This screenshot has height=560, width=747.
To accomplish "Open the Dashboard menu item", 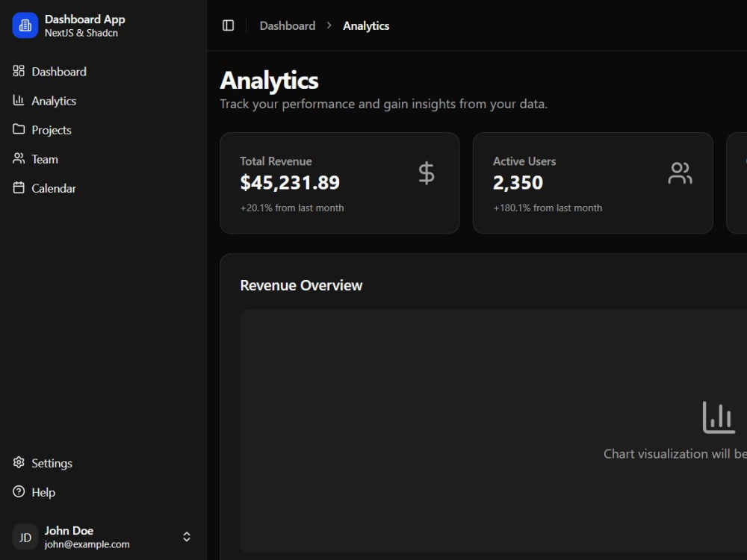I will point(103,72).
